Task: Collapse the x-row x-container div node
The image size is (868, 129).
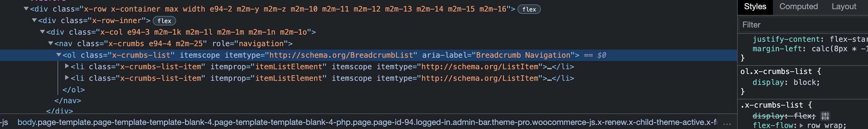Action: (x=26, y=9)
